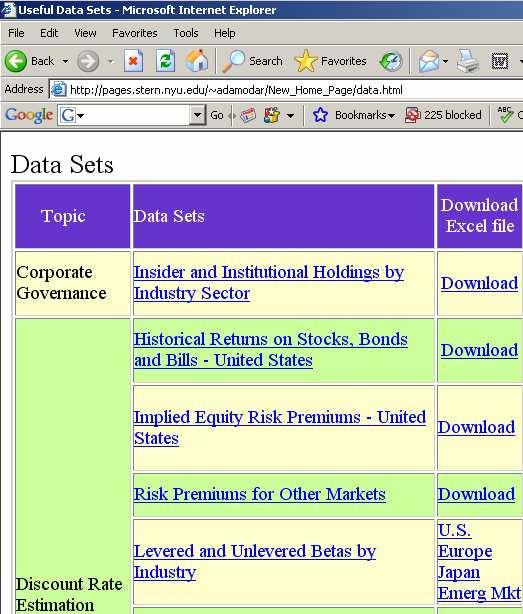Expand the Google search box dropdown
This screenshot has width=523, height=614.
197,115
